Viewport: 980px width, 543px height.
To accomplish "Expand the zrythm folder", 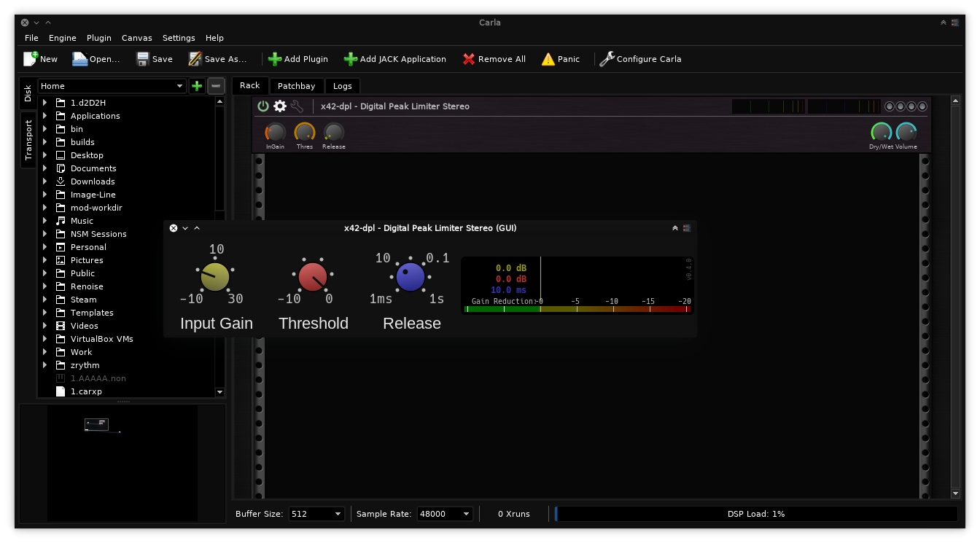I will click(45, 365).
